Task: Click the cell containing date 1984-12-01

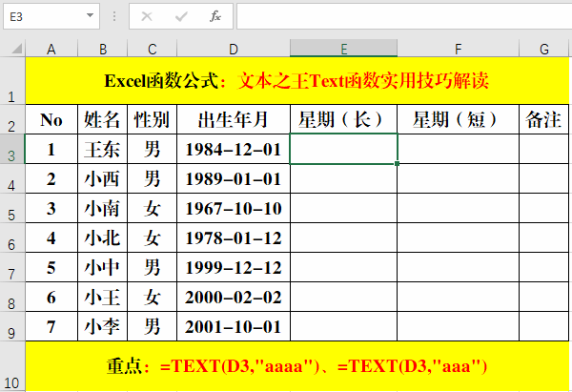Action: point(234,150)
